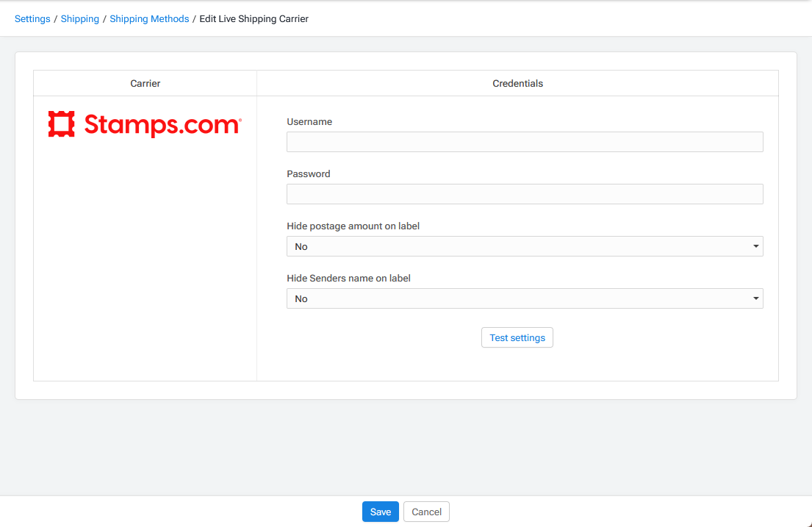Viewport: 812px width, 527px height.
Task: Click the Edit Live Shipping Carrier breadcrumb text
Action: [x=254, y=18]
